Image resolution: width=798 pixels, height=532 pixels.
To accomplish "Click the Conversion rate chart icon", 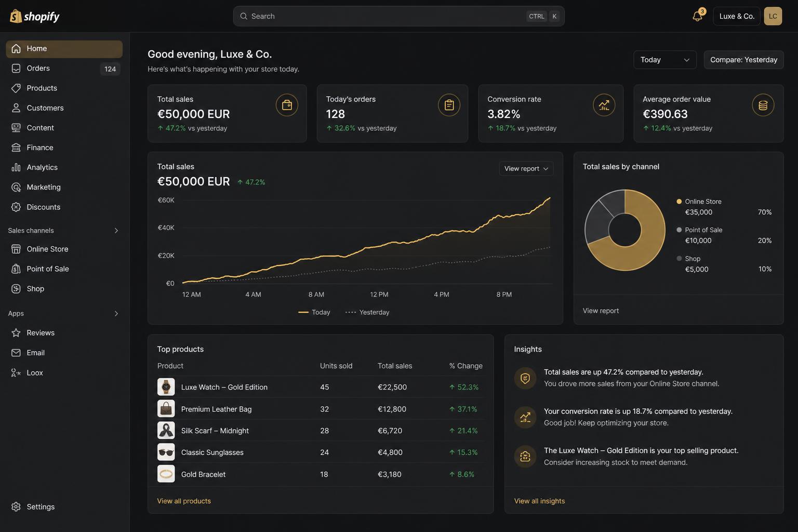I will [x=604, y=105].
